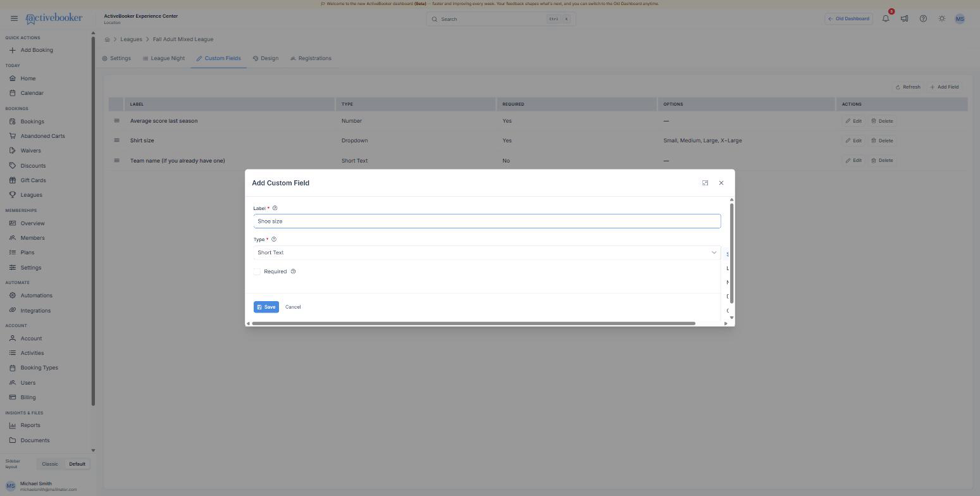Screen dimensions: 980x496
Task: Grab the drag handle for Shirt size row
Action: pyautogui.click(x=116, y=140)
